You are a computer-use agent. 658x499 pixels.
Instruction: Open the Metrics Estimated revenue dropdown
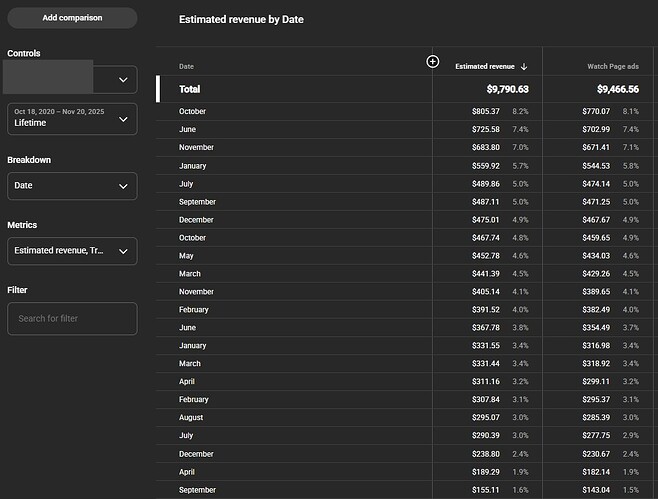coord(72,251)
